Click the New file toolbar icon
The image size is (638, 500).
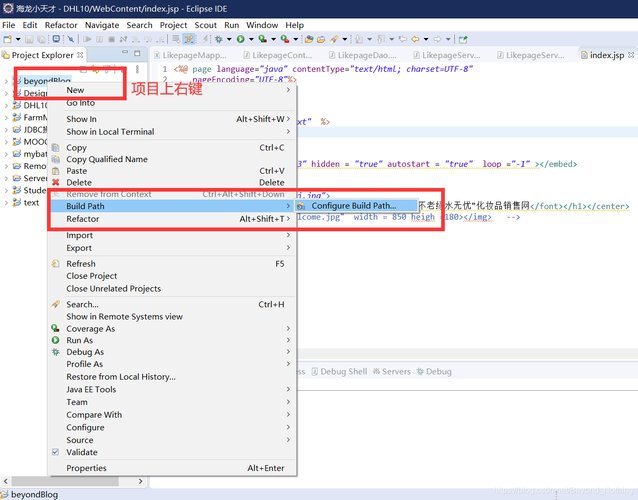tap(7, 39)
